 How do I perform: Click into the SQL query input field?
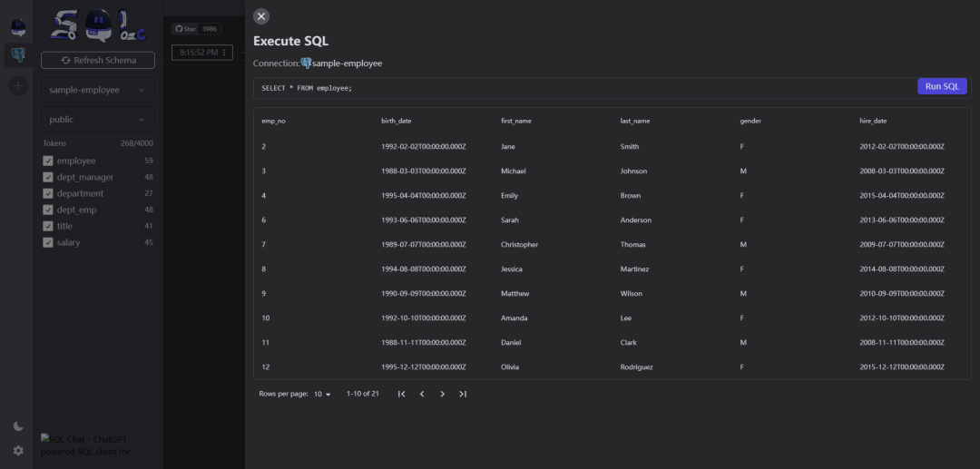[581, 88]
